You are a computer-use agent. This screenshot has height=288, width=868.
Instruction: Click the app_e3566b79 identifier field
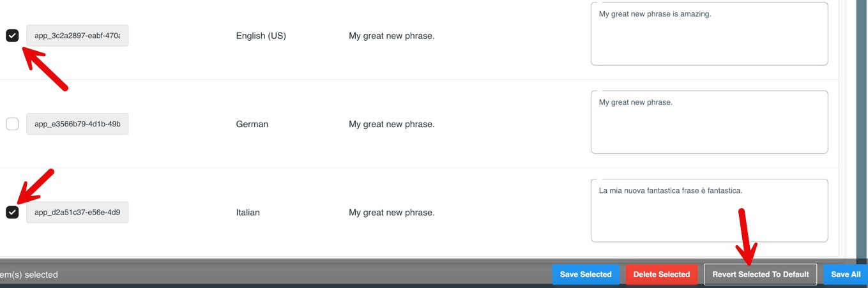click(77, 124)
